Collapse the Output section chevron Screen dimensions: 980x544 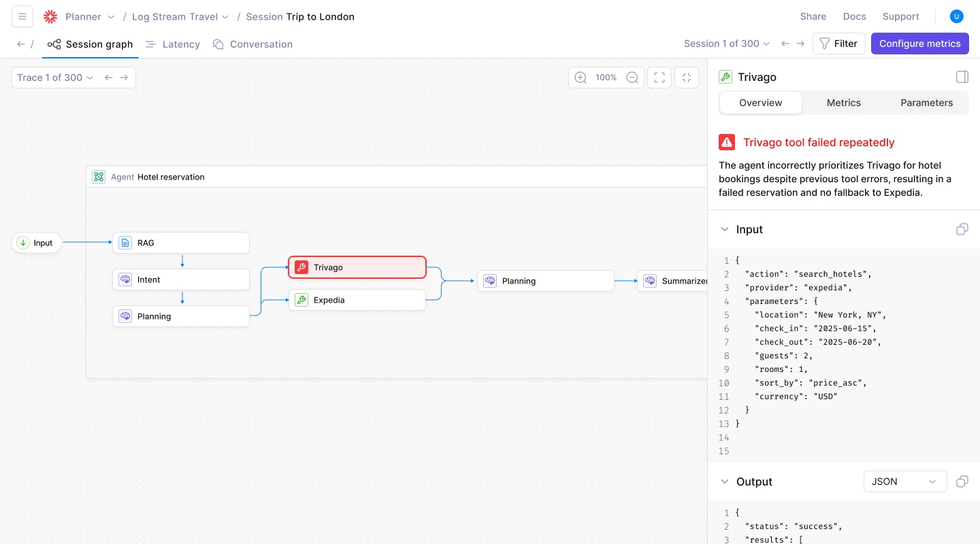pyautogui.click(x=725, y=481)
